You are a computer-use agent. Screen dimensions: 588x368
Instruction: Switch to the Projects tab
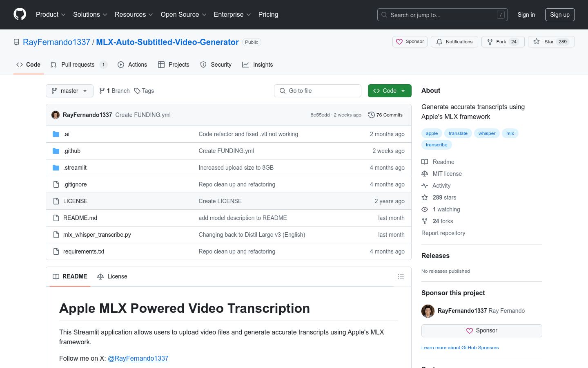[x=174, y=65]
